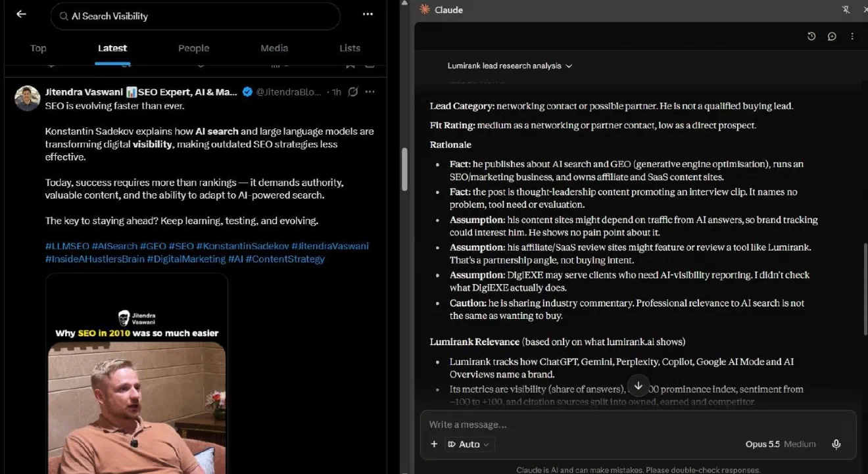The height and width of the screenshot is (474, 868).
Task: Add an attachment with the plus icon
Action: 434,444
